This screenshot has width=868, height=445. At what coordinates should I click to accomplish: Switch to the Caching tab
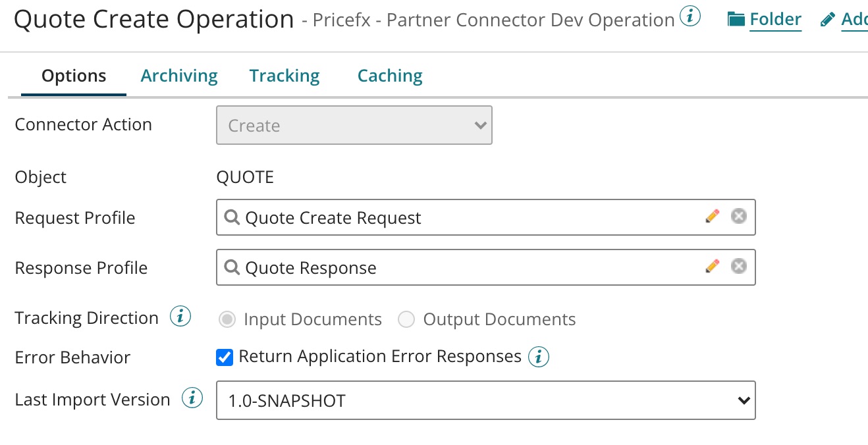click(x=389, y=75)
